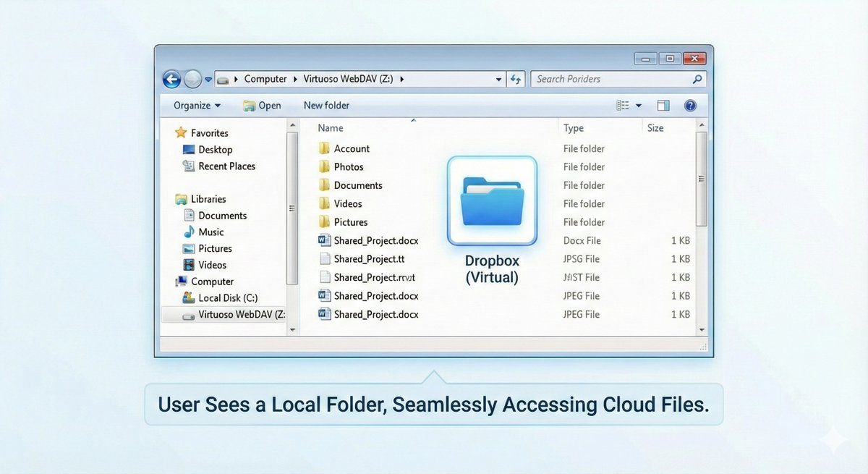This screenshot has width=868, height=474.
Task: Select the Music icon in the sidebar
Action: coord(189,232)
